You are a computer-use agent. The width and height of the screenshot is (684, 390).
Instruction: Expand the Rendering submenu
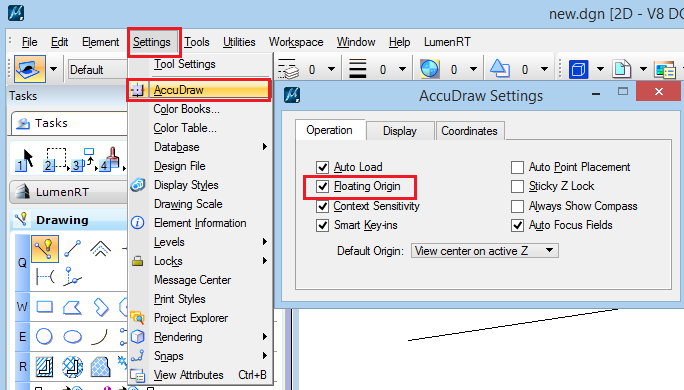(264, 337)
